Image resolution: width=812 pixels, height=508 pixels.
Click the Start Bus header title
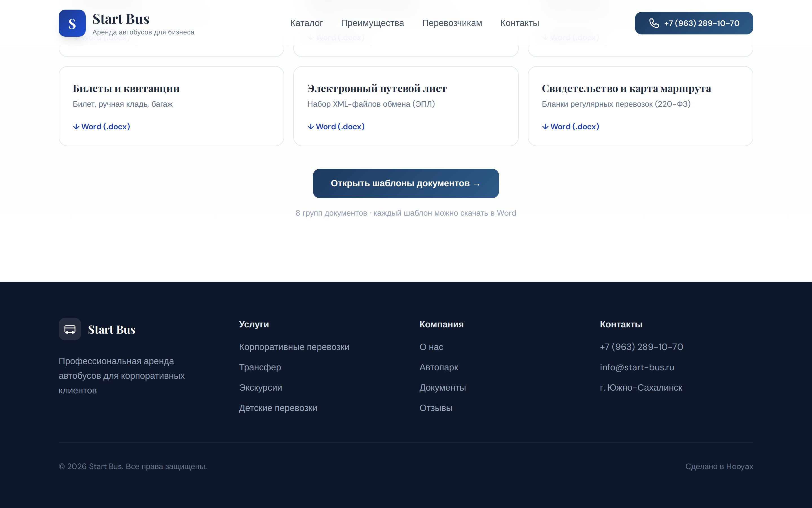point(121,19)
